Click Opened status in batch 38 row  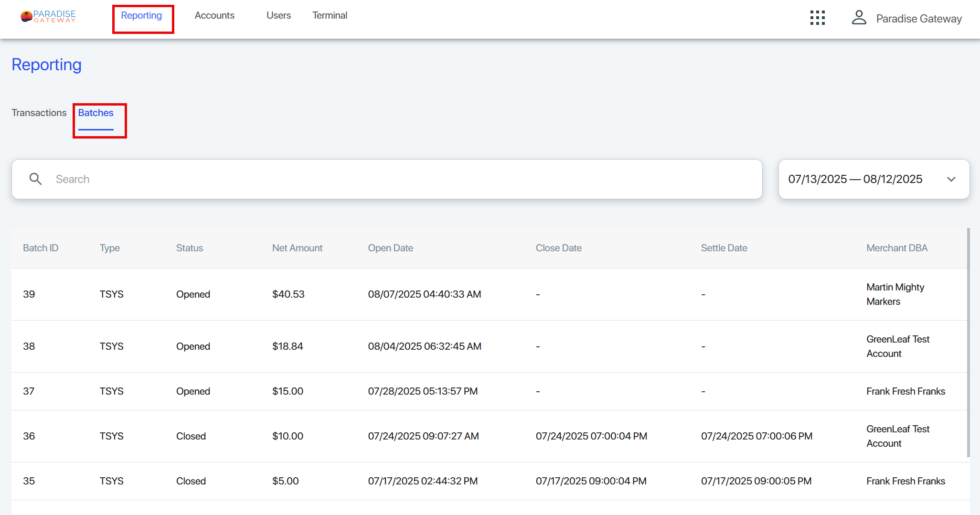[193, 346]
